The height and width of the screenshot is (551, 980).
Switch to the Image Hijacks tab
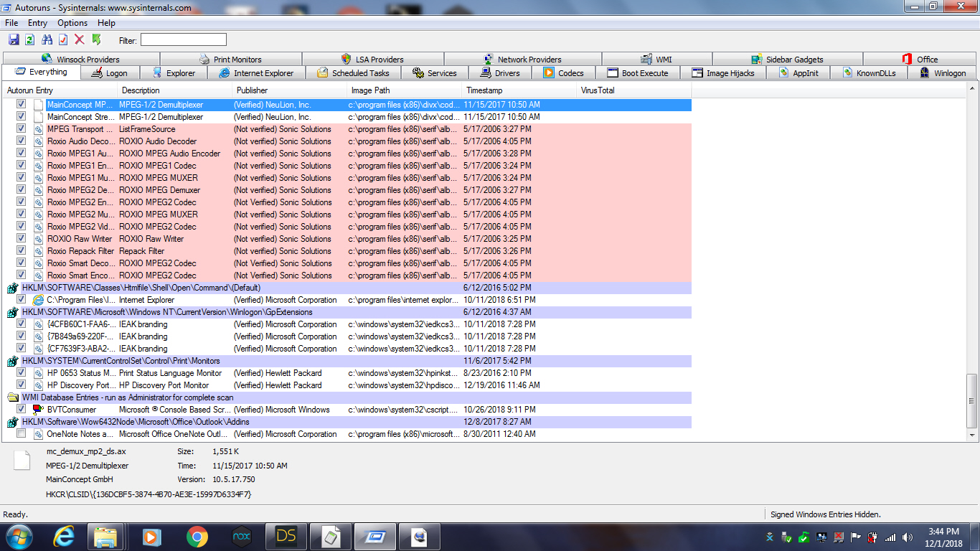(x=722, y=73)
